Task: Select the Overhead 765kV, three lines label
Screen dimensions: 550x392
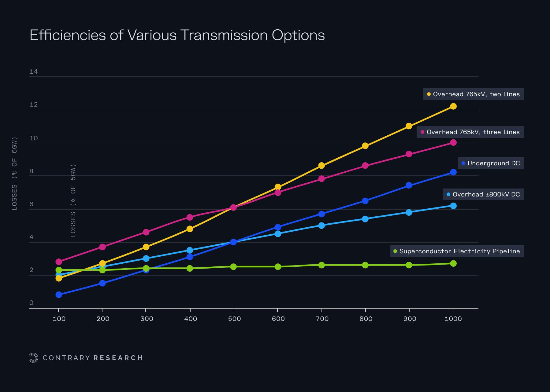Action: click(473, 132)
